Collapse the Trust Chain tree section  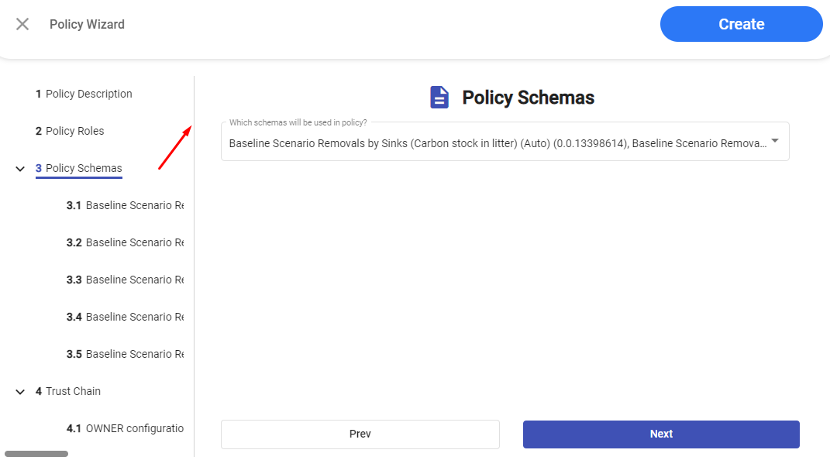pos(20,392)
